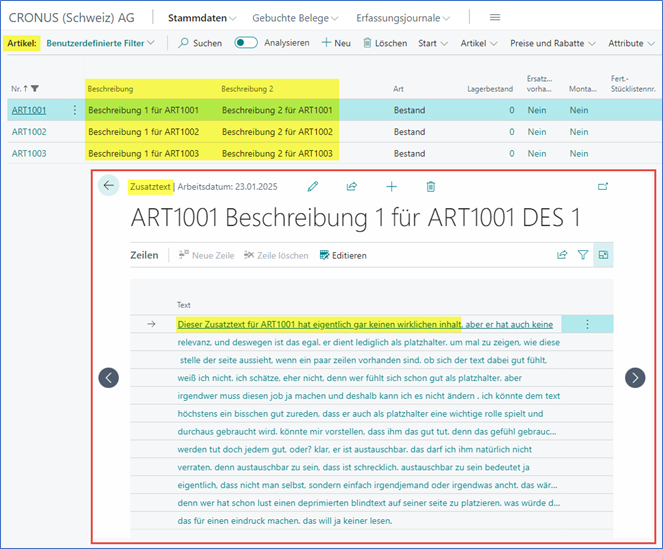663x549 pixels.
Task: Open the Gebuchte Belege menu
Action: tap(295, 18)
